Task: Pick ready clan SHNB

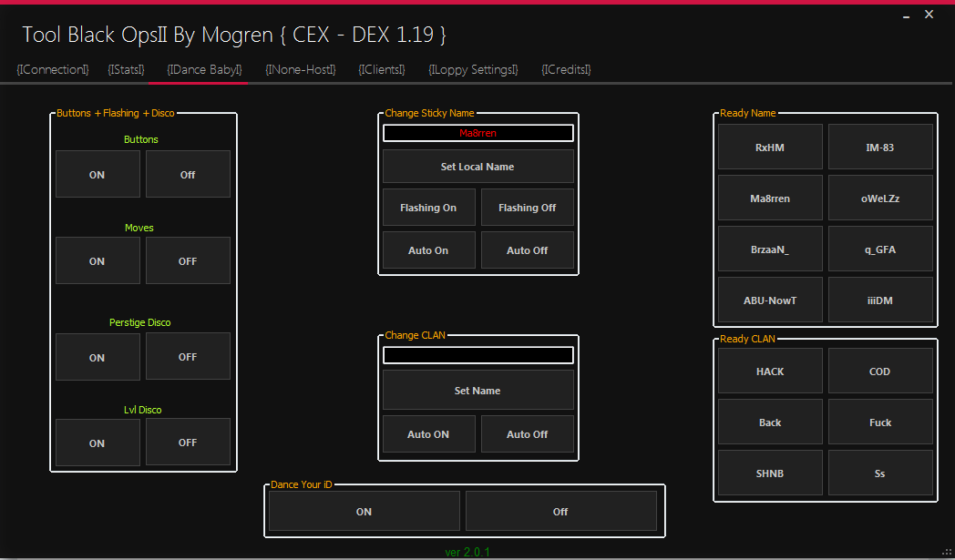Action: (x=770, y=473)
